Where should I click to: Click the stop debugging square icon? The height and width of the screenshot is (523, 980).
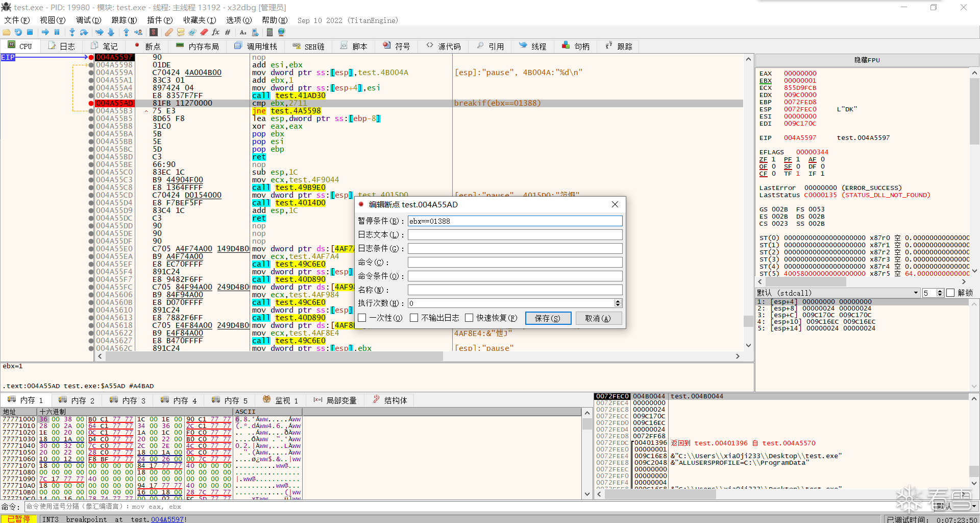(30, 32)
